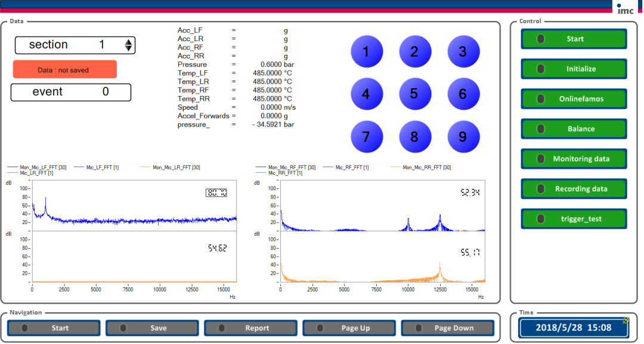The image size is (644, 344).
Task: Click the boxed 80 dB value in LF chart
Action: 216,193
